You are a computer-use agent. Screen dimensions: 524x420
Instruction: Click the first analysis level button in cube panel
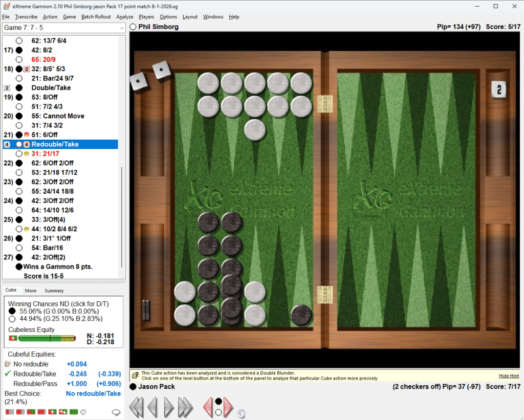coord(10,412)
